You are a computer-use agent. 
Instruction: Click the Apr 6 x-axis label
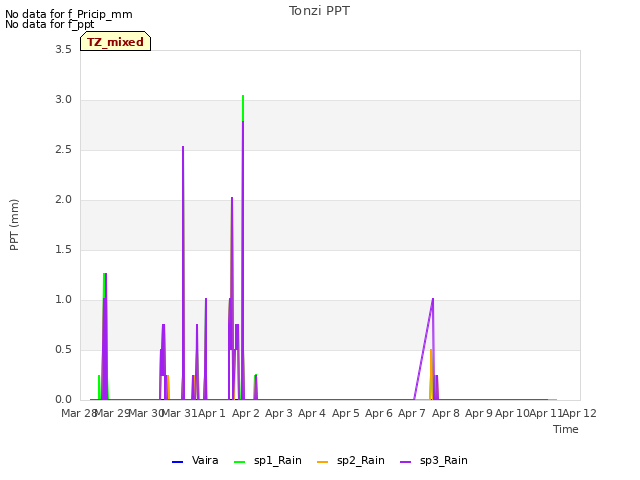pos(379,413)
